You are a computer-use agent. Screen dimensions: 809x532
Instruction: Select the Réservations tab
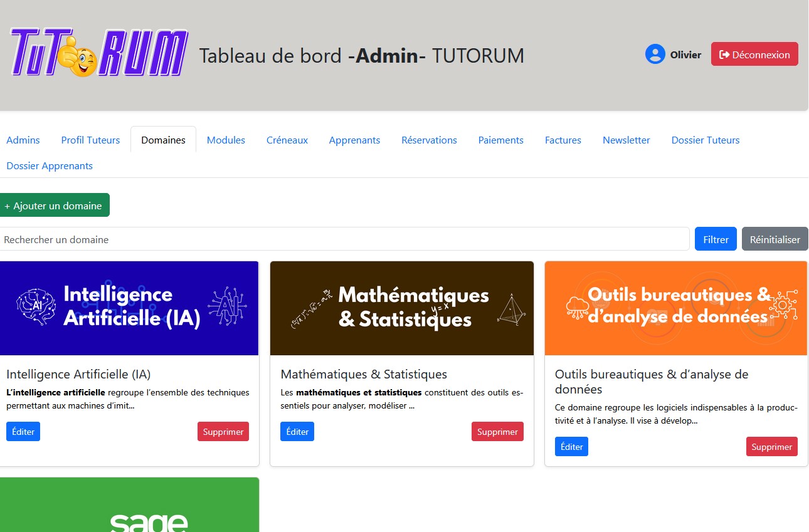[x=429, y=140]
